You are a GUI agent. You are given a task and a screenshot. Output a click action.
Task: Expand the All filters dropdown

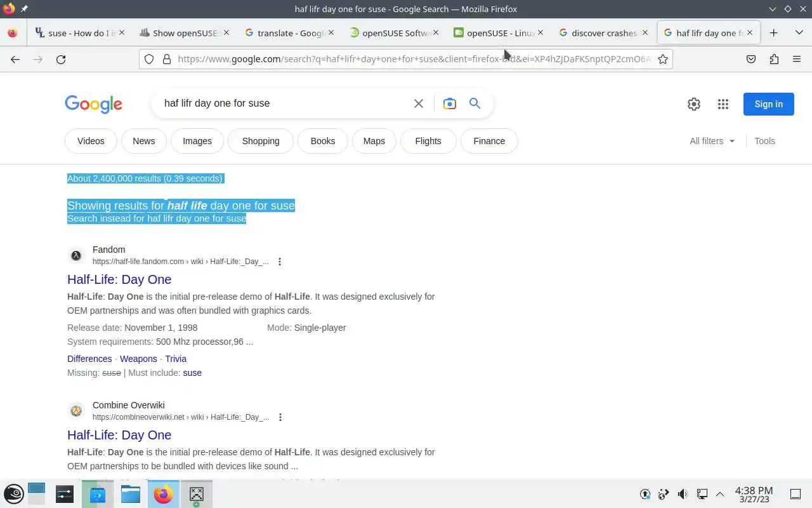[712, 141]
